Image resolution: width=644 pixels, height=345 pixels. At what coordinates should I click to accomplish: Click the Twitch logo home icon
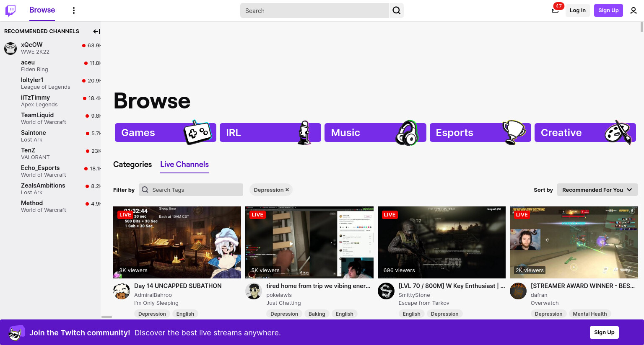10,10
